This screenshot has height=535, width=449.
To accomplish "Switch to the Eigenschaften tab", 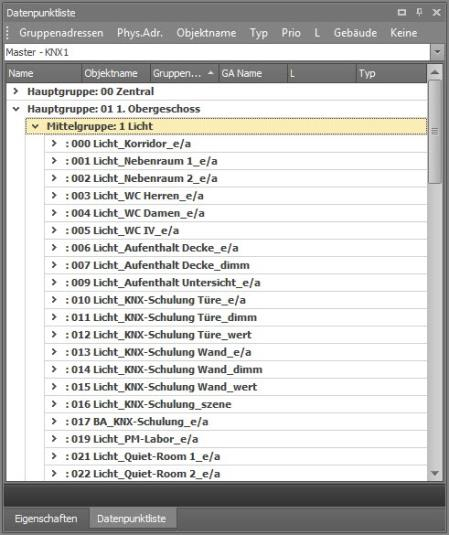I will click(46, 519).
